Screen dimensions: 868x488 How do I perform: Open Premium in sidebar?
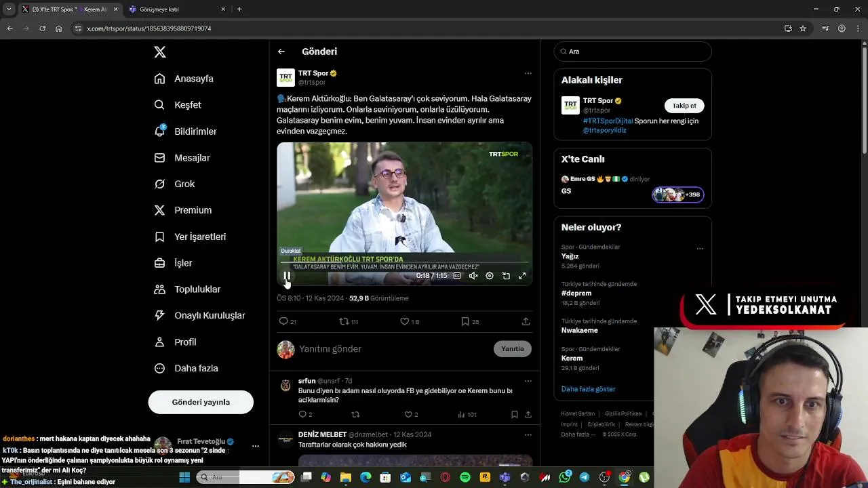[183, 210]
